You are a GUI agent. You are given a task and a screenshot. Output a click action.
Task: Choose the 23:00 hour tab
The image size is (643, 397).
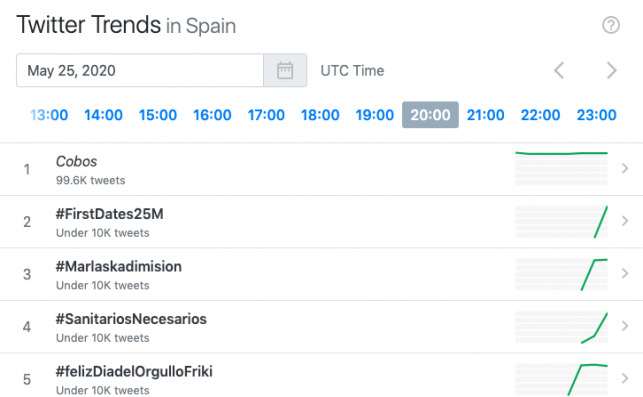tap(596, 115)
